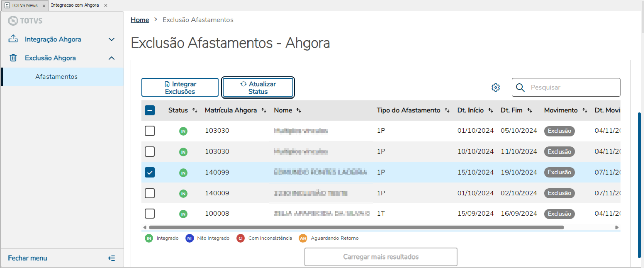Click the IN status badge for 140099 row
Image resolution: width=644 pixels, height=268 pixels.
[183, 173]
